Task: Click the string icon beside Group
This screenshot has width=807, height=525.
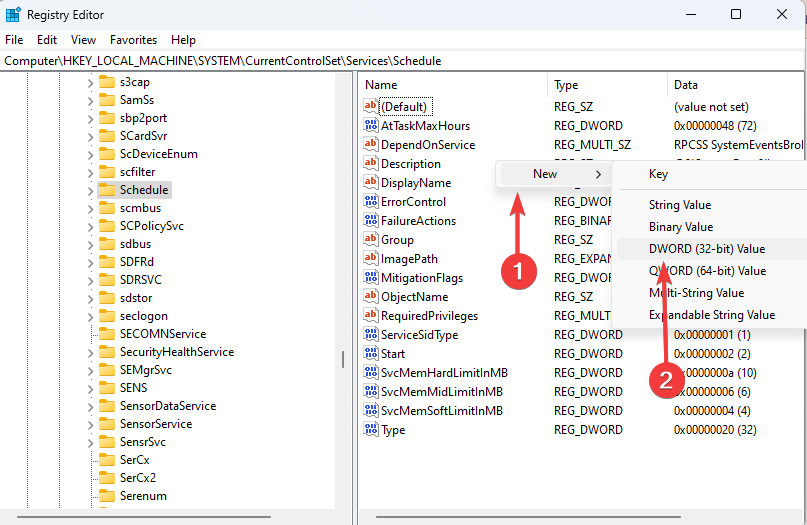Action: tap(371, 239)
